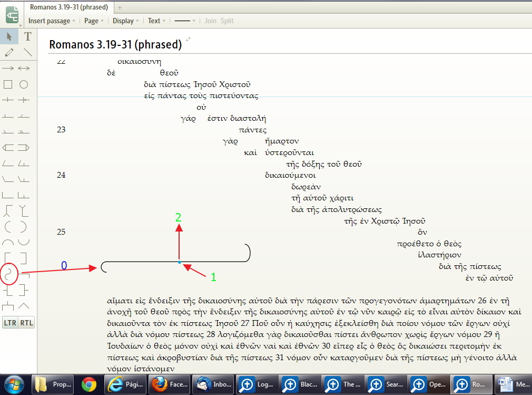The width and height of the screenshot is (532, 395).
Task: Select the phrase 'εἰς πάντας τοὺς πιστεύοντας'
Action: [x=201, y=96]
